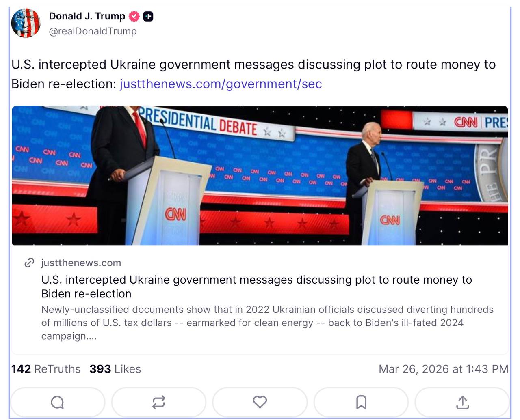Image resolution: width=520 pixels, height=420 pixels.
Task: Click the share upload icon
Action: click(462, 402)
